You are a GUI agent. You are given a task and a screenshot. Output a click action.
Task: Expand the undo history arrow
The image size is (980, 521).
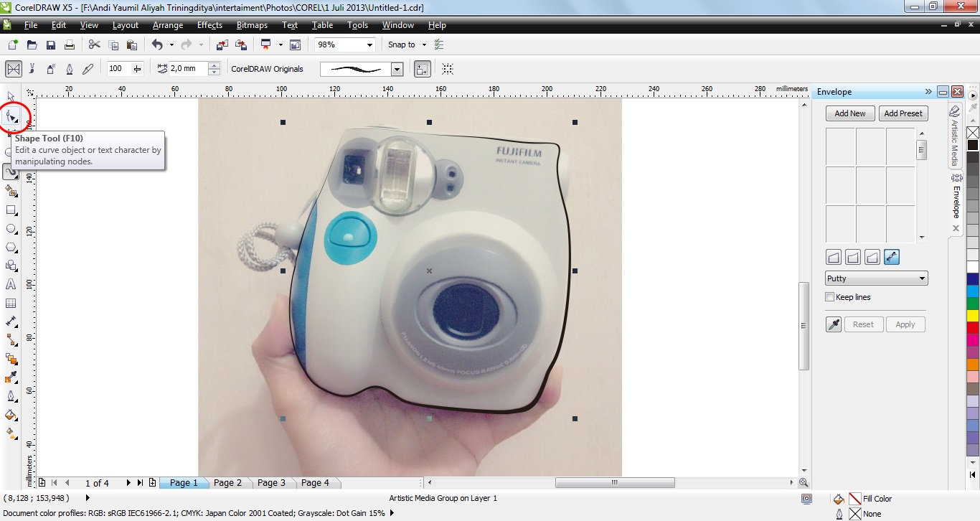(x=171, y=44)
